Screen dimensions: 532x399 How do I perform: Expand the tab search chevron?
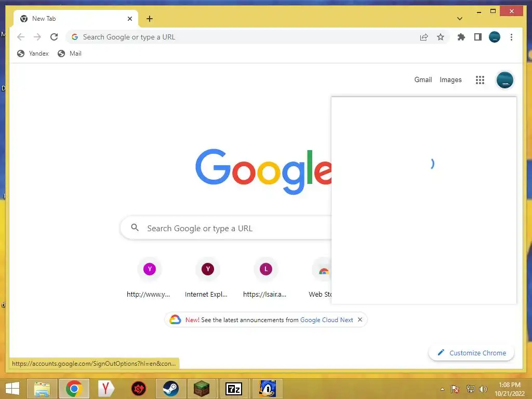pyautogui.click(x=459, y=19)
